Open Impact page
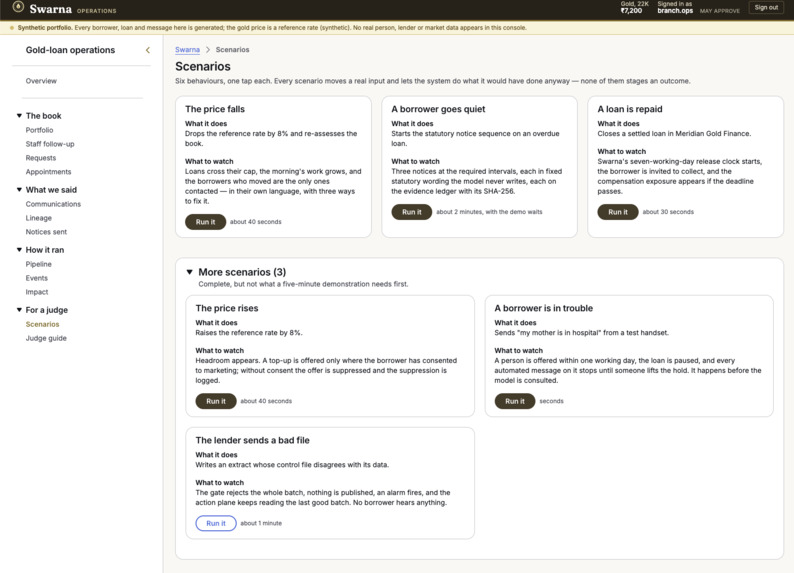This screenshot has height=573, width=794. pyautogui.click(x=37, y=292)
